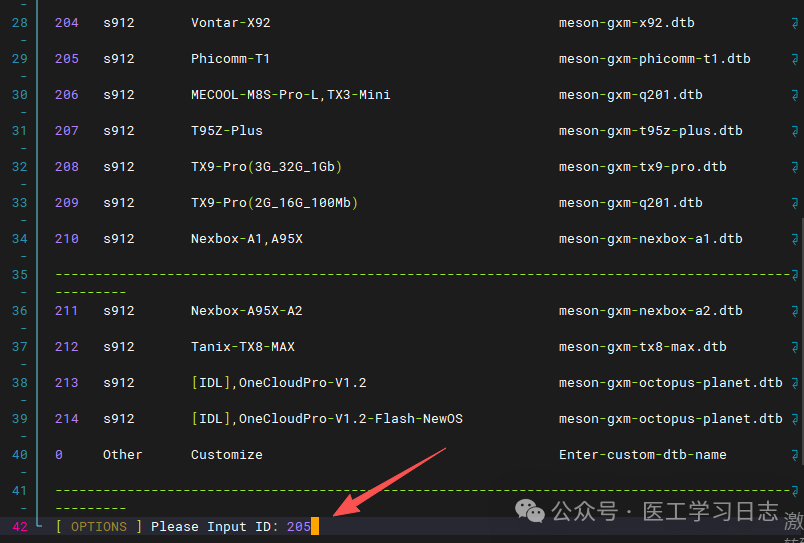
Task: Click the orange text cursor after 205
Action: tap(315, 526)
